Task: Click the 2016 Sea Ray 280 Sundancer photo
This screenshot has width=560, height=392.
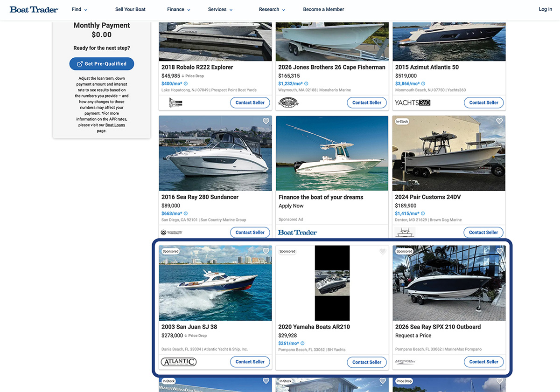Action: pos(215,153)
